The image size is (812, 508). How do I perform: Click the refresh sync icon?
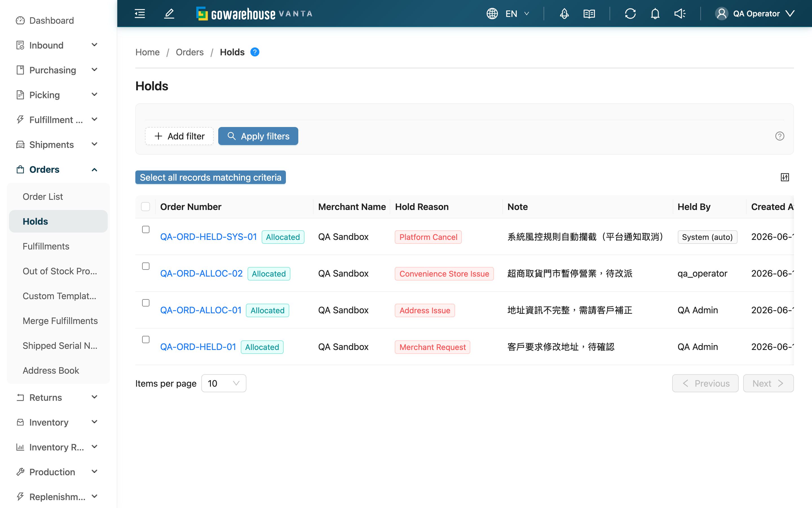pos(630,14)
